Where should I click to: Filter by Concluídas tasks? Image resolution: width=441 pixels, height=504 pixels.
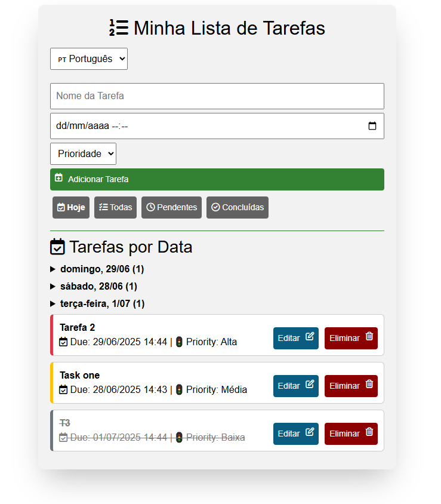[238, 207]
